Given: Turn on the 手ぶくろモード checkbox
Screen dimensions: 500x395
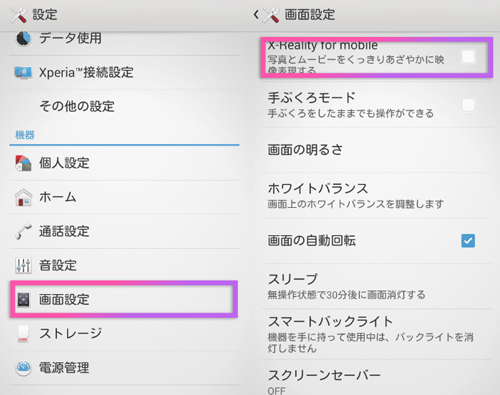Looking at the screenshot, I should coord(468,105).
